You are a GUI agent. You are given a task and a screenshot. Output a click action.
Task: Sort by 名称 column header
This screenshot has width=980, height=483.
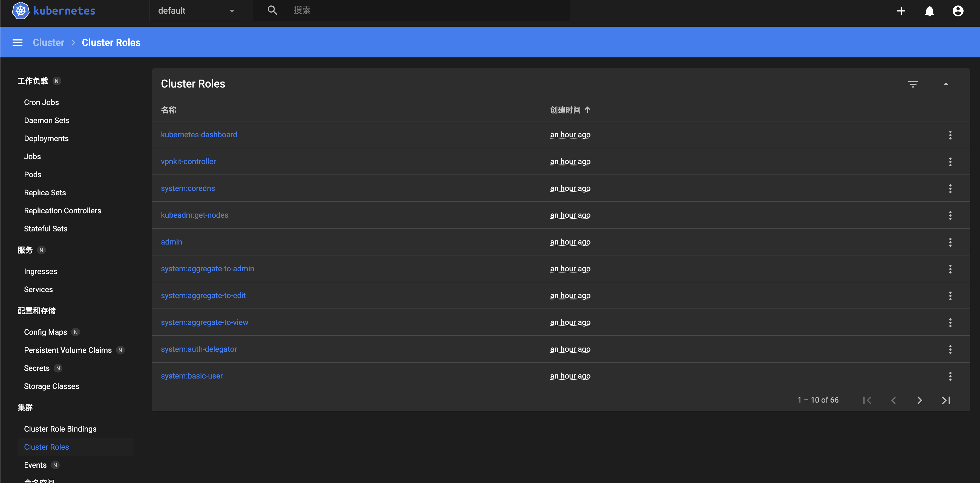click(x=169, y=110)
